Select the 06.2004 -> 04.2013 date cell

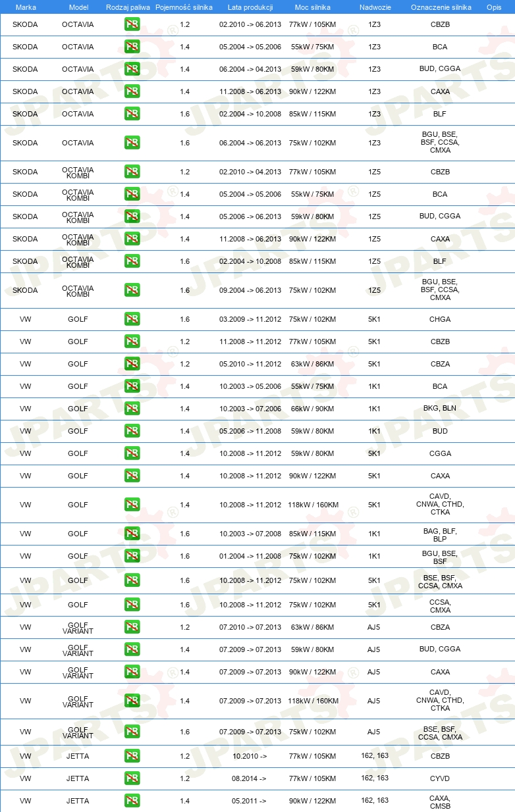[250, 69]
